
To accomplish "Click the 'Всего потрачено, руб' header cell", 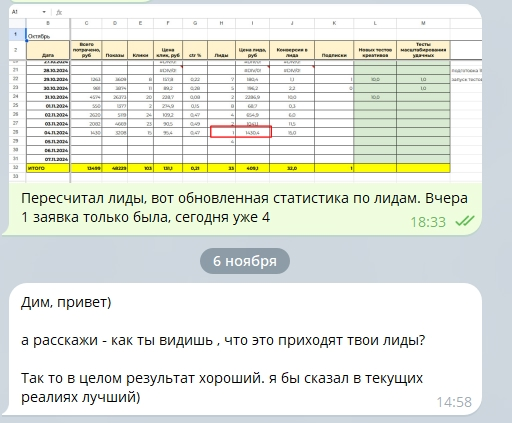I will coord(86,50).
